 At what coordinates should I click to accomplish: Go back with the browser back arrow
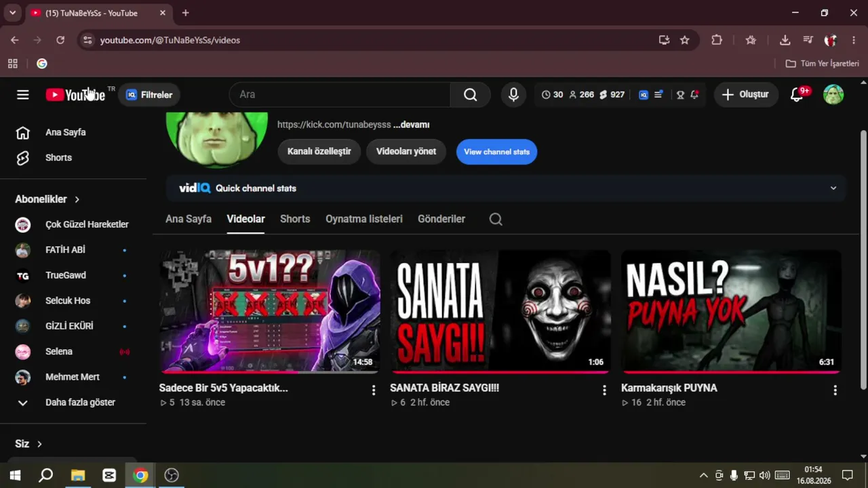(x=15, y=40)
